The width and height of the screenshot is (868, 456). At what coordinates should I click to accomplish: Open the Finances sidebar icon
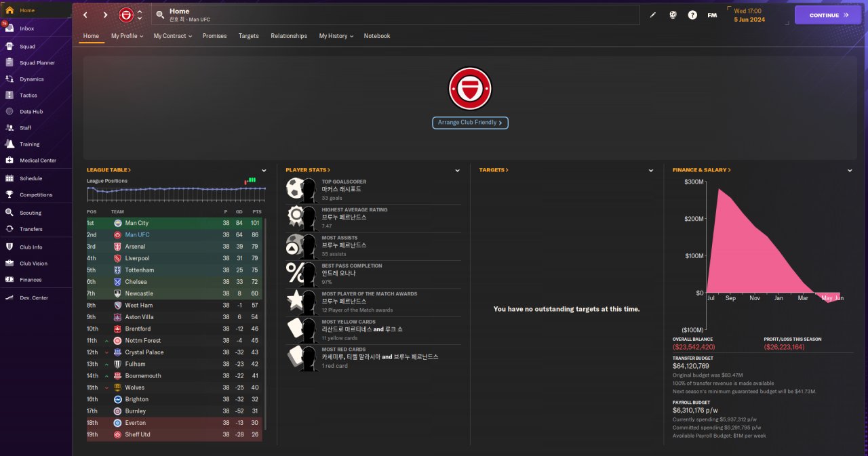(9, 280)
